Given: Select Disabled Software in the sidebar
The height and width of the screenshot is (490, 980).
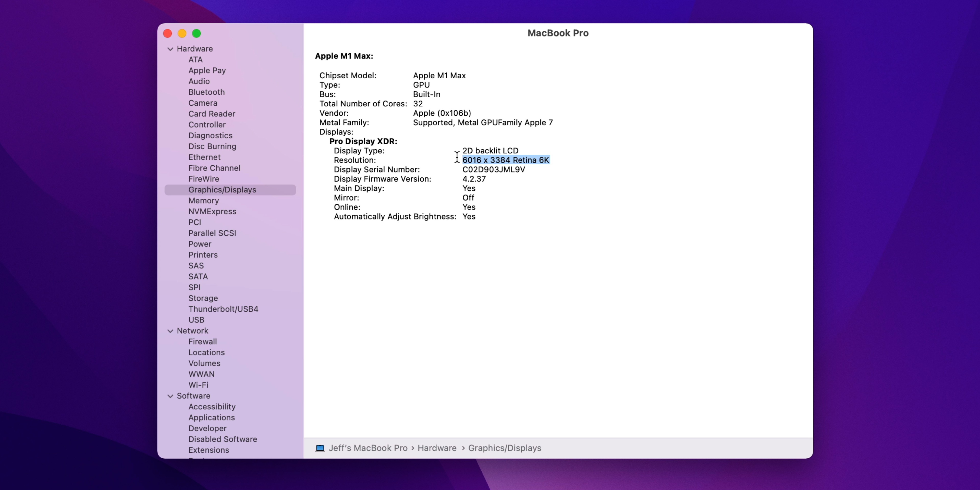Looking at the screenshot, I should (x=222, y=439).
